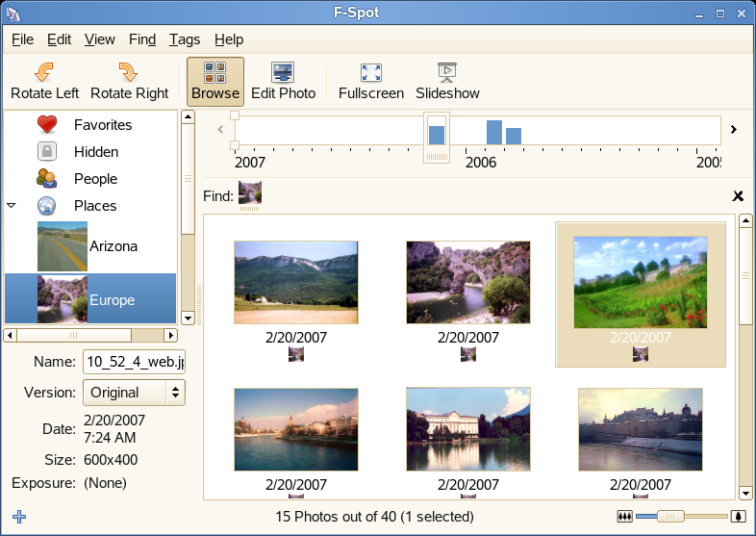Select the riverside town photo
Viewport: 756px width, 536px height.
tap(296, 429)
